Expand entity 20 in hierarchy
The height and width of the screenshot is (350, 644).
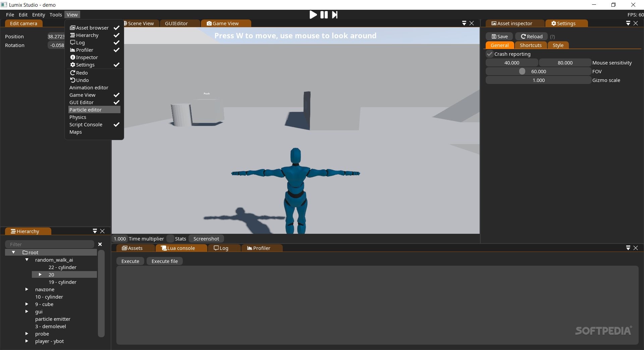pos(40,274)
